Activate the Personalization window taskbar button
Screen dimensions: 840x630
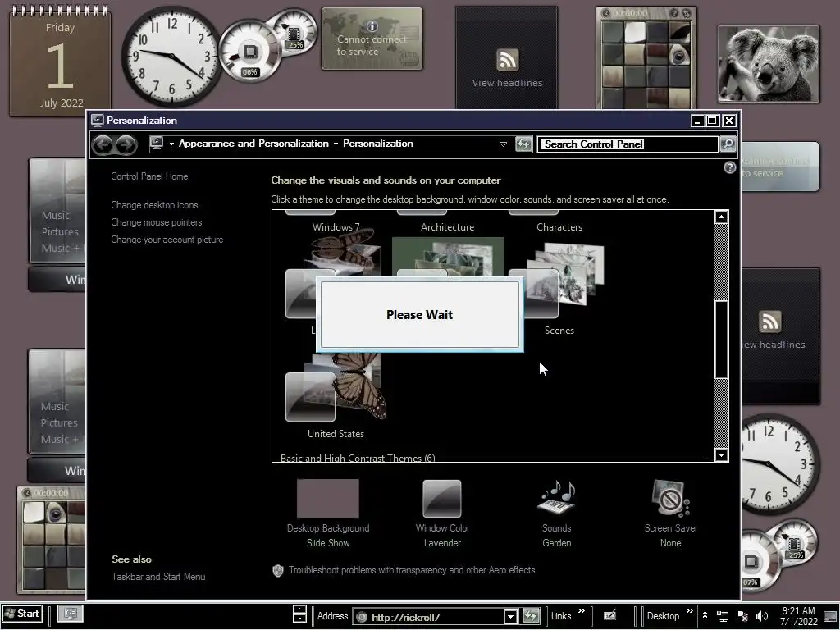(x=71, y=614)
